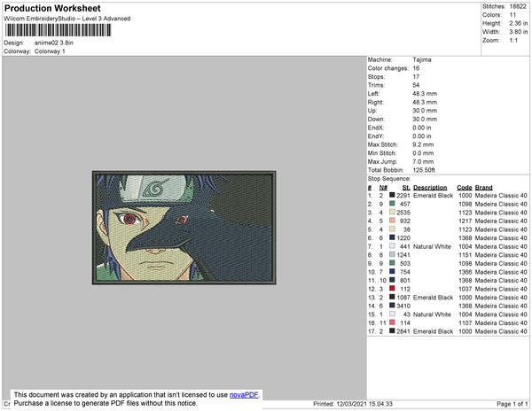Click thread code 1107 in row 16

(465, 323)
